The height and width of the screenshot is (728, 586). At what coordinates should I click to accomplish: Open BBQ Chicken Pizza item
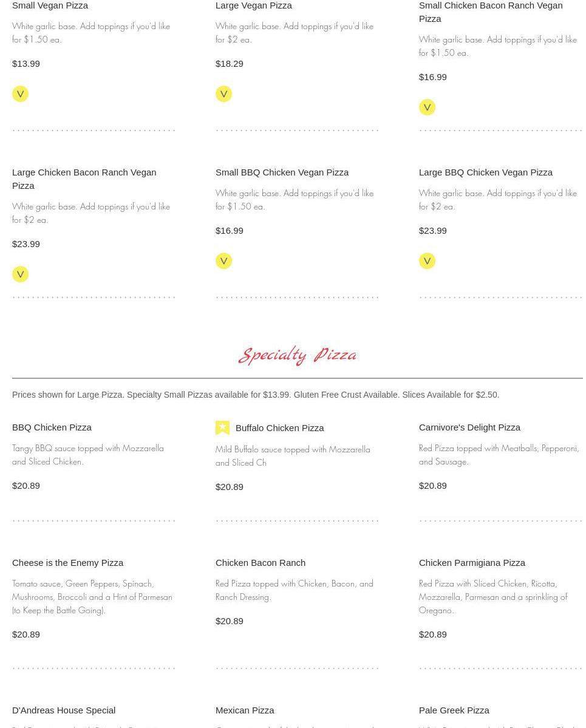point(52,427)
